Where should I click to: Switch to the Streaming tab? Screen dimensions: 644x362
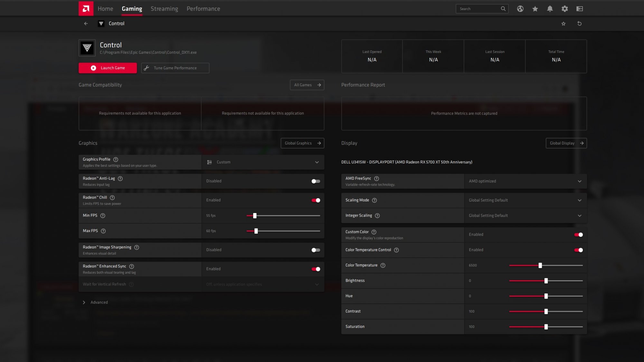point(164,9)
